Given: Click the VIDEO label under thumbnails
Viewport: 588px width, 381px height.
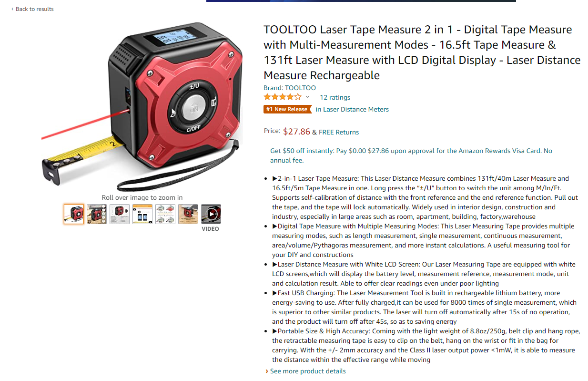Looking at the screenshot, I should [210, 229].
